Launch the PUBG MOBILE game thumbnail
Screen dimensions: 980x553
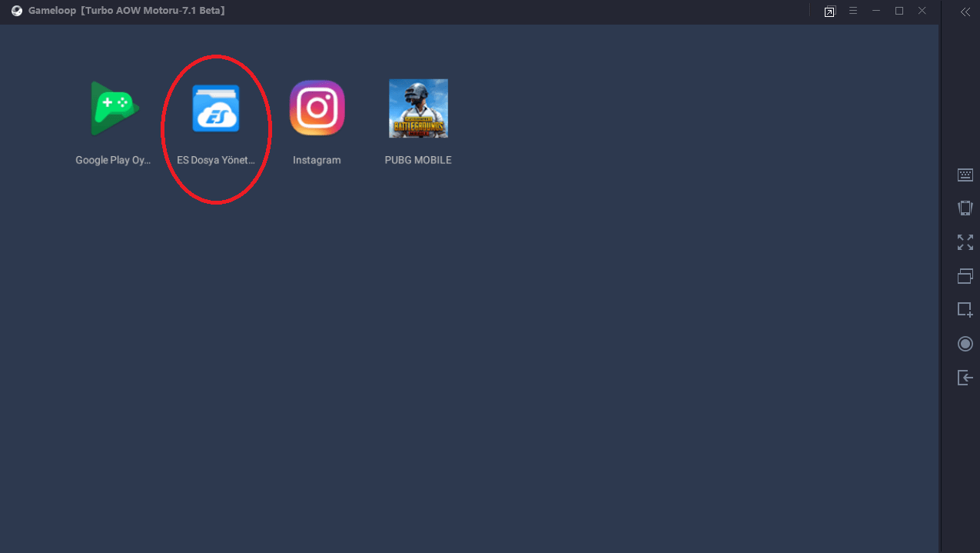[418, 108]
